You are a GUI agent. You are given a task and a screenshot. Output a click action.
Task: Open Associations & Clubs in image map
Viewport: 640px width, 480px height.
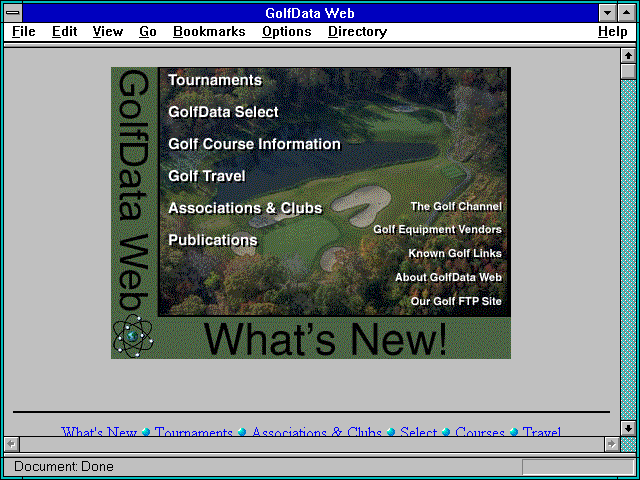coord(245,208)
